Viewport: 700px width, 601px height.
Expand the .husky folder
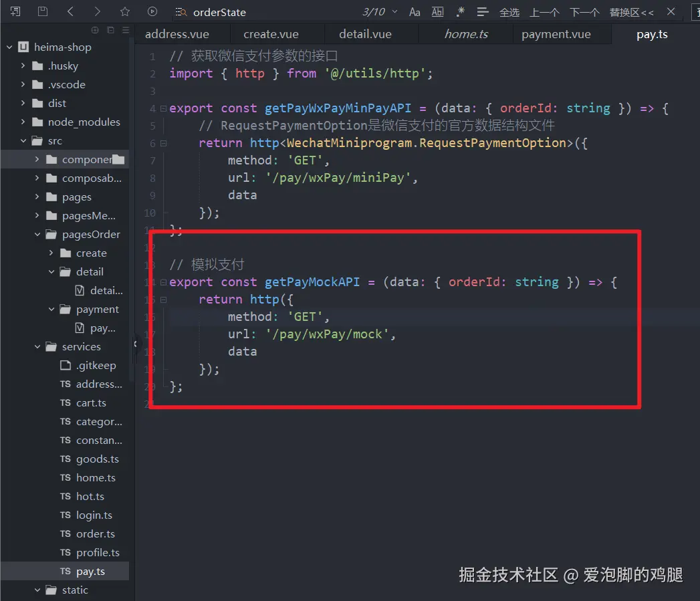point(23,66)
